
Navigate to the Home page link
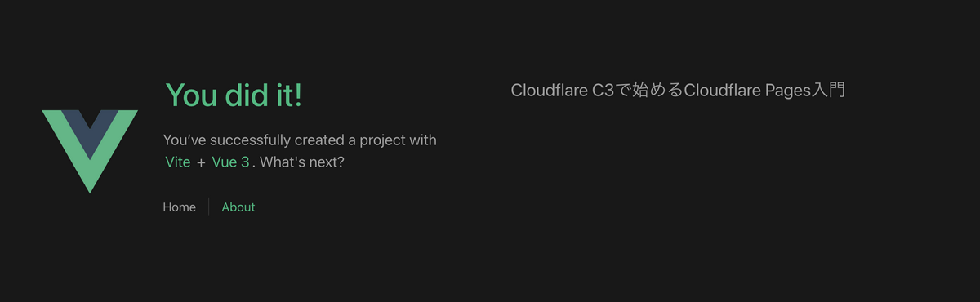(179, 207)
